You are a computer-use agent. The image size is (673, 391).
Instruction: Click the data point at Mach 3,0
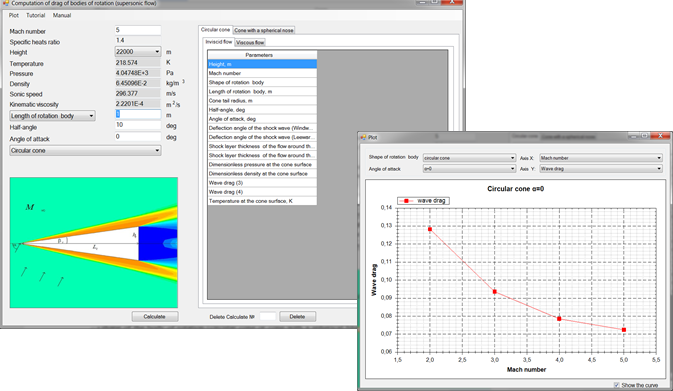pyautogui.click(x=494, y=292)
